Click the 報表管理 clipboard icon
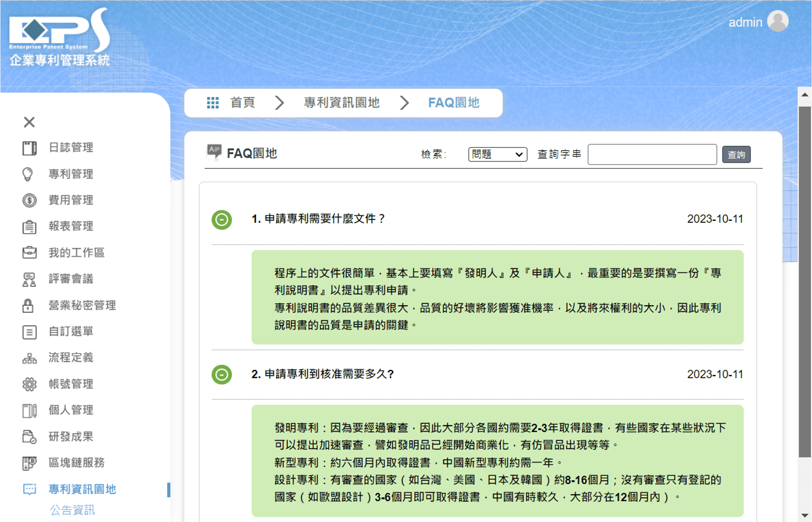The image size is (812, 522). 30,227
